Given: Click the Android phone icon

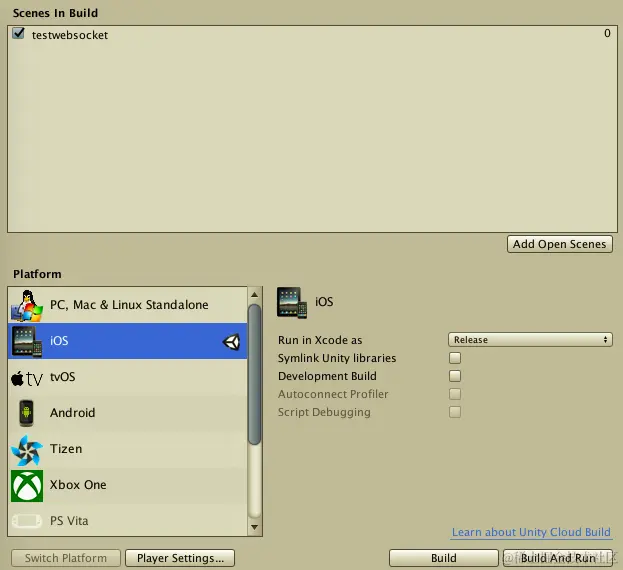Looking at the screenshot, I should [x=26, y=413].
